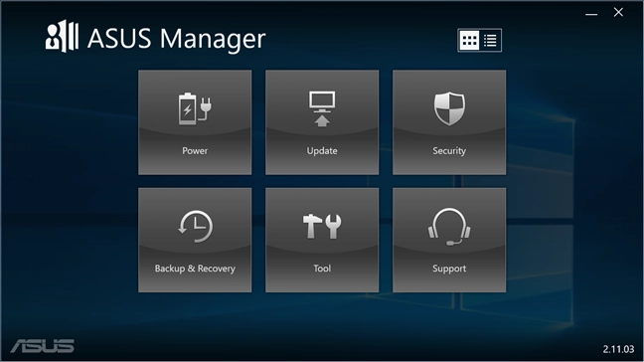Viewport: 644px width, 362px height.
Task: Open the Backup & Recovery tile
Action: (195, 240)
